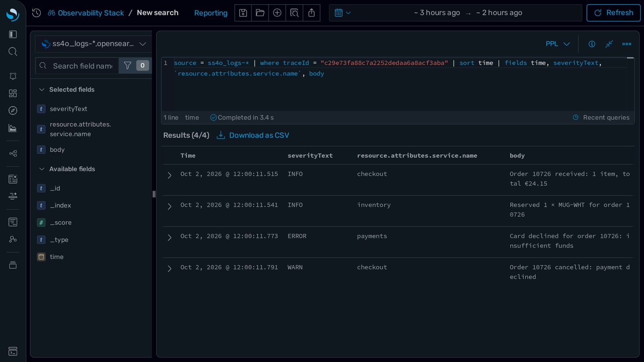Image resolution: width=644 pixels, height=362 pixels.
Task: Toggle the left navigation panel icon
Action: pos(13,34)
